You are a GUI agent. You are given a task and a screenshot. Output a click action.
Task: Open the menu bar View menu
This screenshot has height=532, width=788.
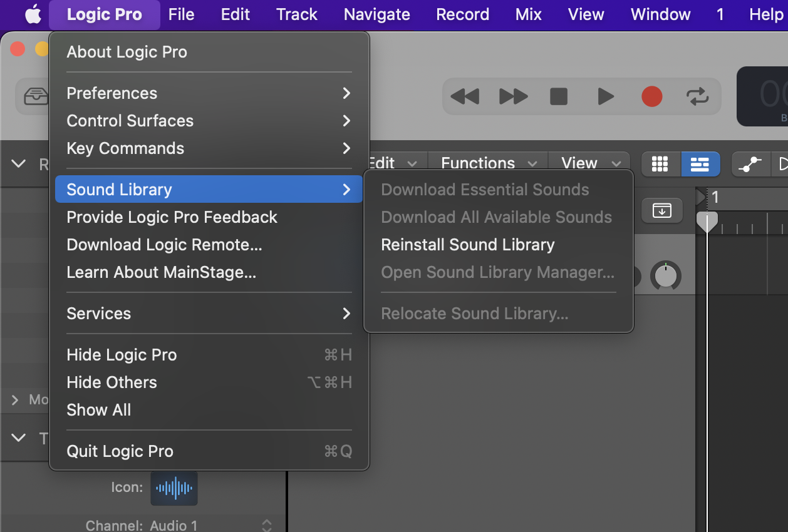click(x=586, y=14)
